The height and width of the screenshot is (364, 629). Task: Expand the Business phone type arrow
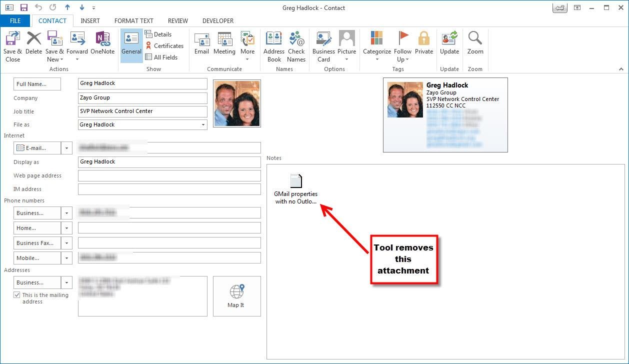tap(66, 213)
